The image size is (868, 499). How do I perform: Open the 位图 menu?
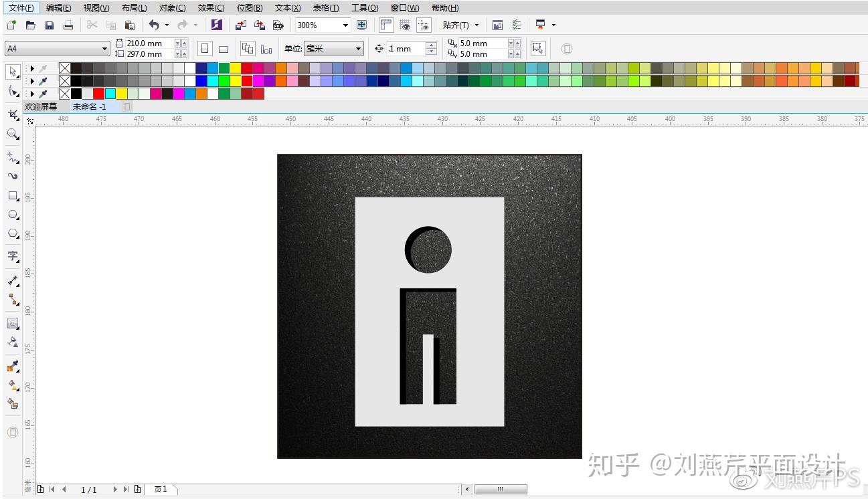(250, 7)
